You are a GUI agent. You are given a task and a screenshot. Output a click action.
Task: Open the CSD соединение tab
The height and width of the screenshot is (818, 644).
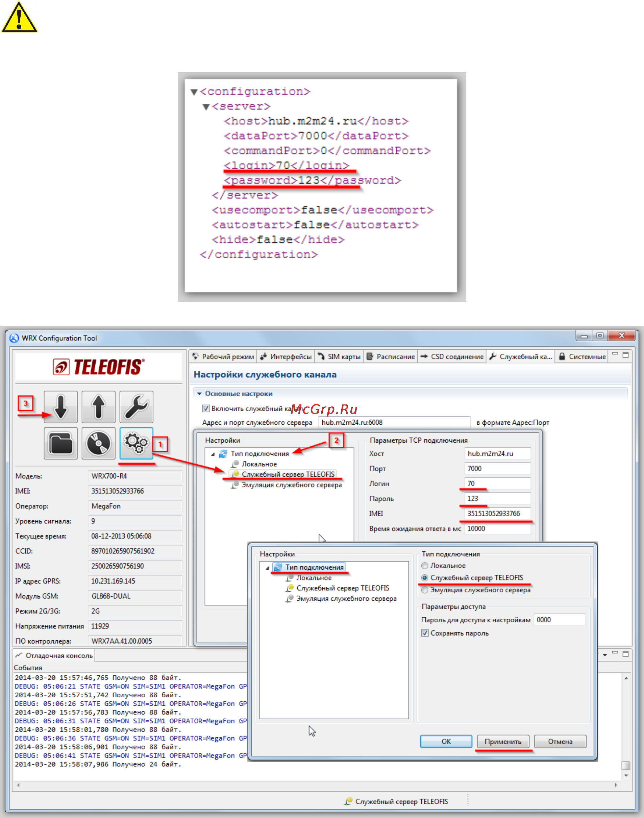pos(452,356)
